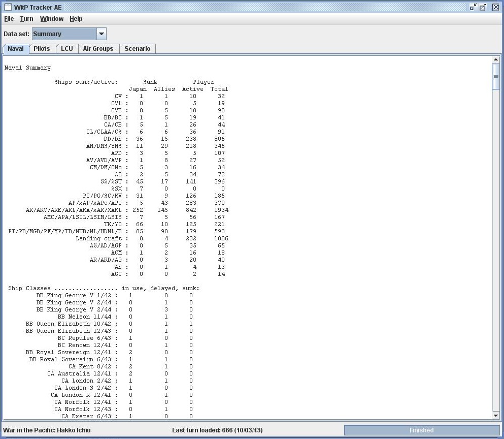Screen dimensions: 504x439
Task: Click total value 1086 for Landing craft
Action: coord(221,238)
